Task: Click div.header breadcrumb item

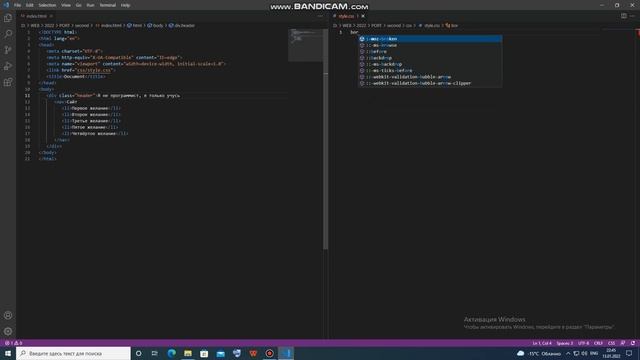Action: (182, 25)
